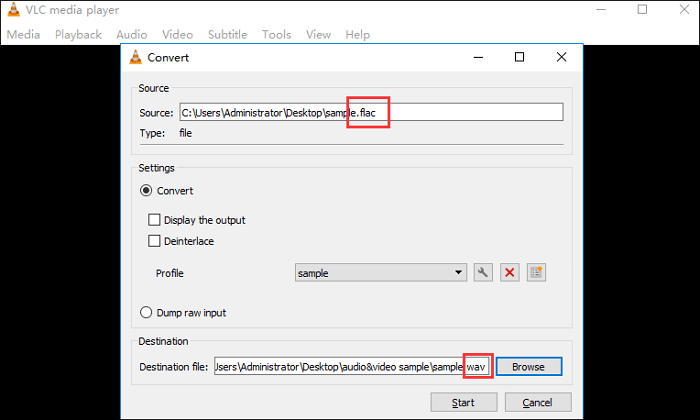Click the red X delete profile icon
The width and height of the screenshot is (700, 420).
(x=509, y=273)
